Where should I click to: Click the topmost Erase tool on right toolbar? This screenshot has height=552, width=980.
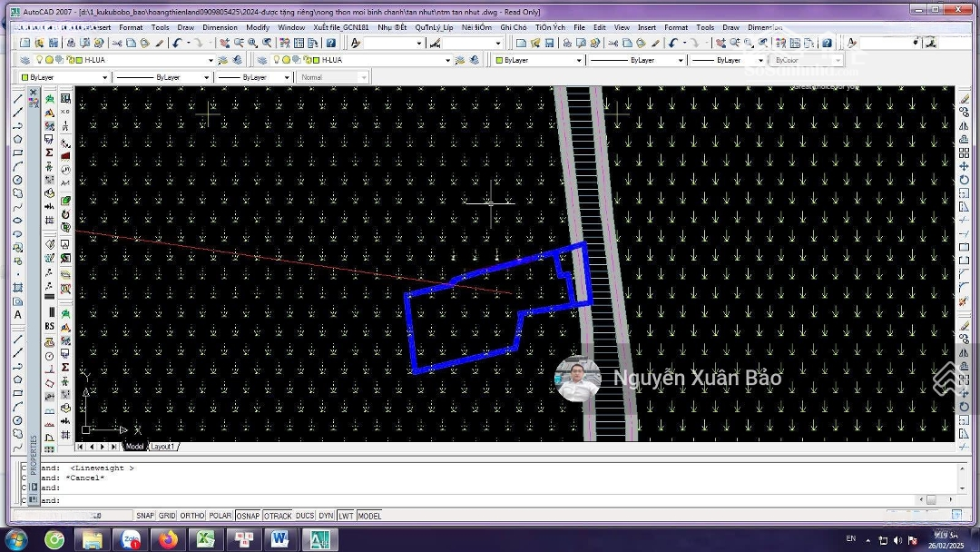tap(965, 99)
